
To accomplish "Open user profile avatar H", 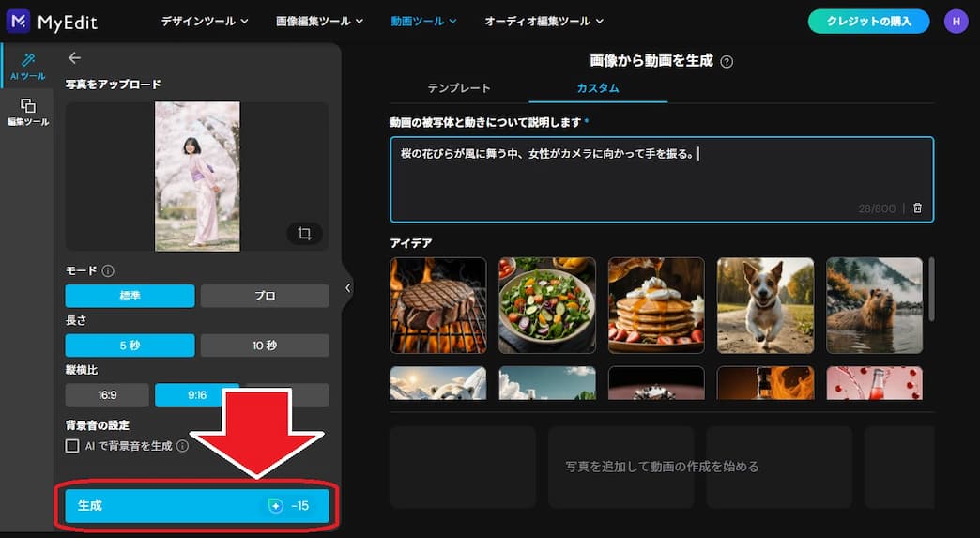I will (x=956, y=21).
